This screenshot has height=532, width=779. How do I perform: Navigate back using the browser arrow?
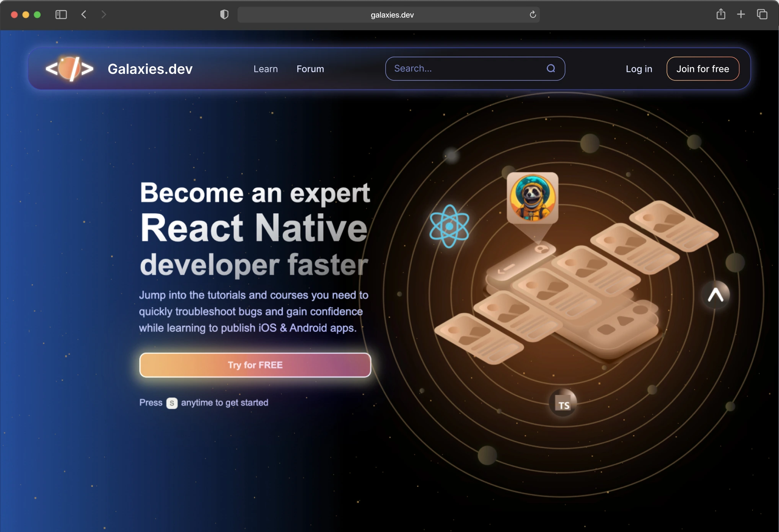[84, 15]
